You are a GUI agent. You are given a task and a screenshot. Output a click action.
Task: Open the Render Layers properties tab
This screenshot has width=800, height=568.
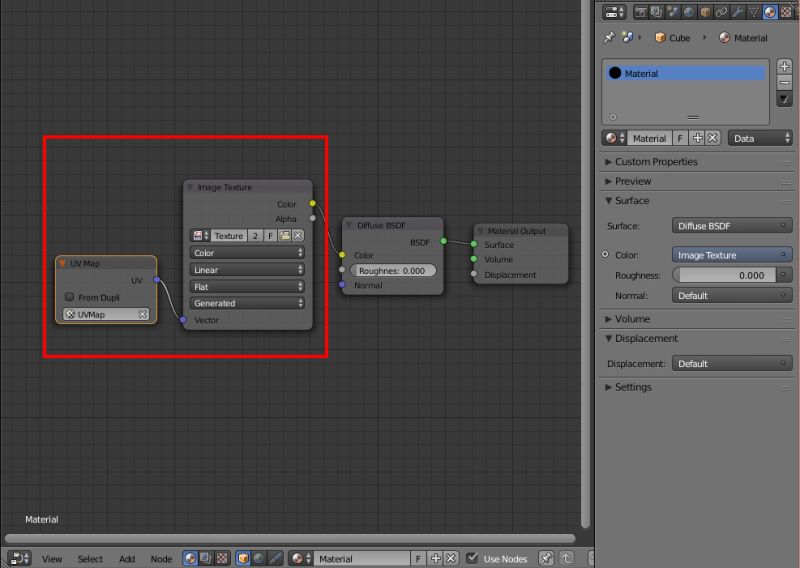pyautogui.click(x=657, y=12)
